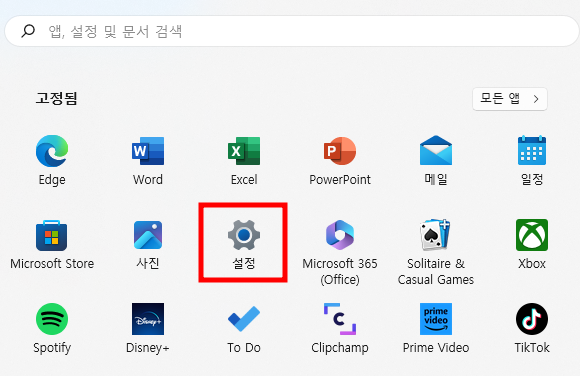This screenshot has width=580, height=376.
Task: Click the 모든 앱 (All apps) button
Action: pyautogui.click(x=510, y=99)
